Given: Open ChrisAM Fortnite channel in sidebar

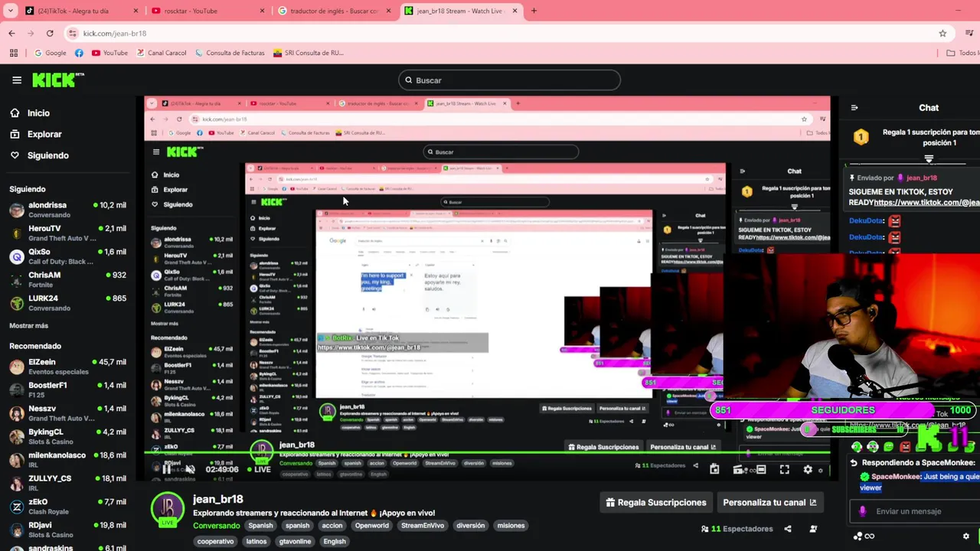Looking at the screenshot, I should point(67,279).
